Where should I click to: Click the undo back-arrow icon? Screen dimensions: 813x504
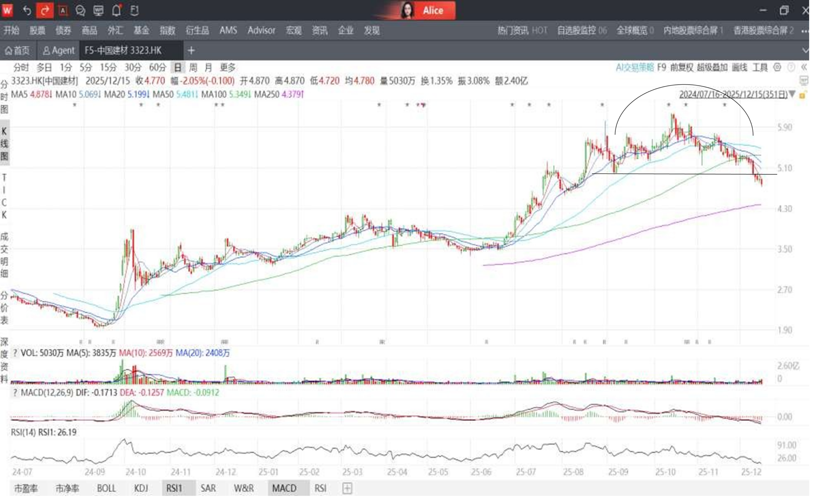click(27, 11)
